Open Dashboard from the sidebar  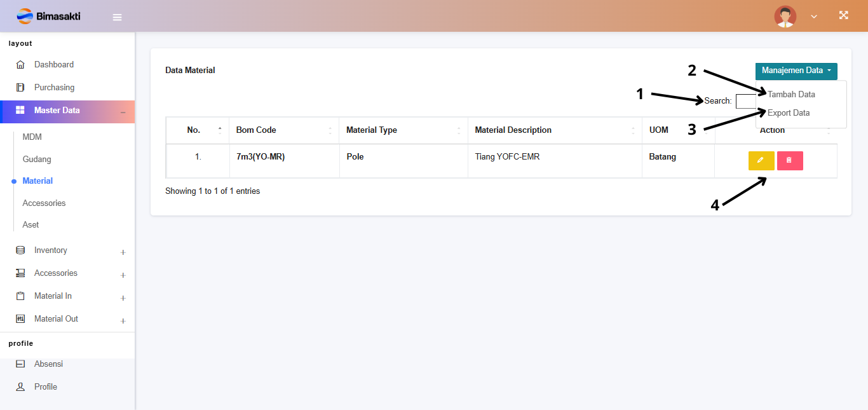click(x=53, y=65)
